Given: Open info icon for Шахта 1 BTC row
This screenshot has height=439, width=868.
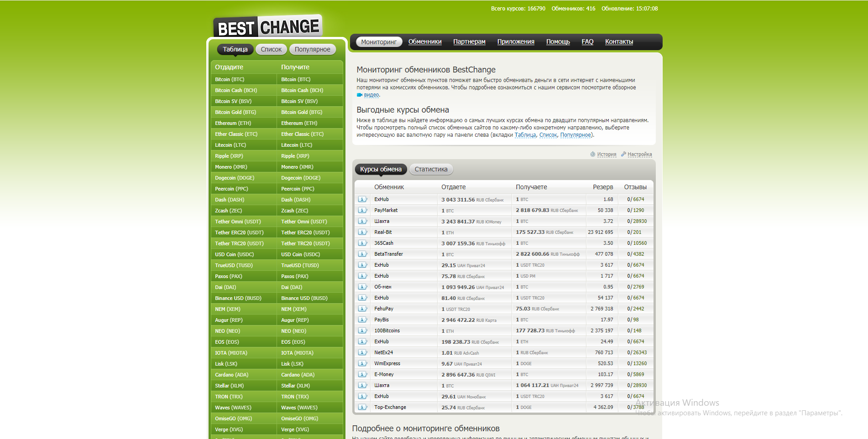Looking at the screenshot, I should 362,385.
